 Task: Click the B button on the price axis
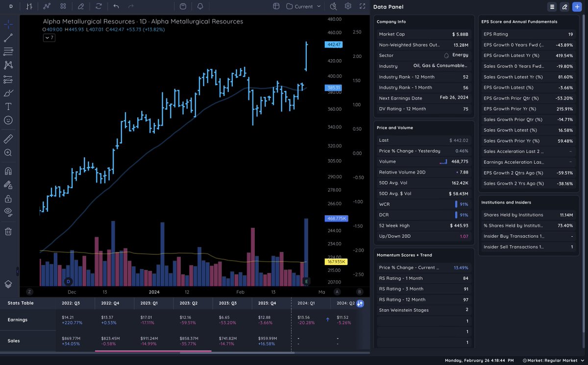(359, 292)
